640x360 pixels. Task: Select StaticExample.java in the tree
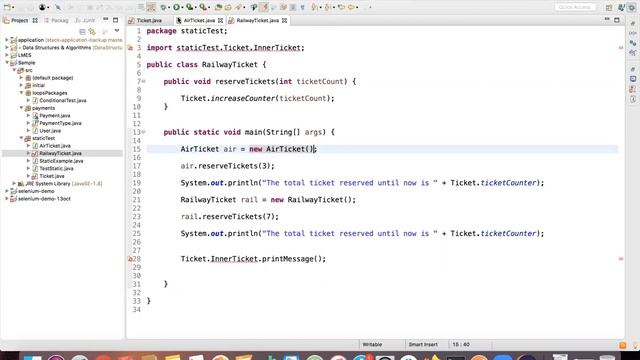coord(61,161)
